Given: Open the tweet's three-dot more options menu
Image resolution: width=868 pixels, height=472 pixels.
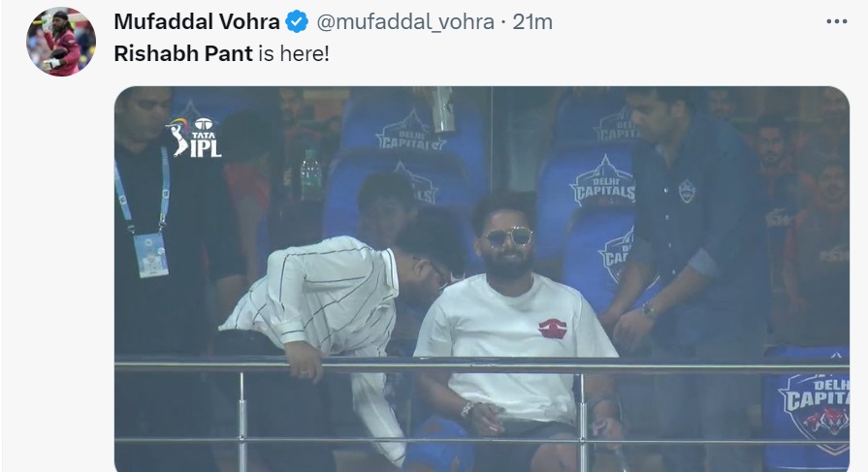Looking at the screenshot, I should tap(835, 21).
